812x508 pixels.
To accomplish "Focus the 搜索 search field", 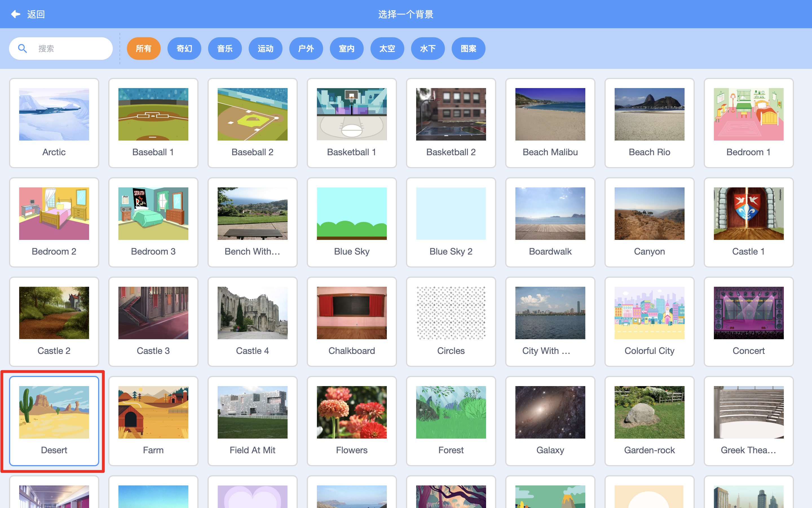I will tap(61, 48).
